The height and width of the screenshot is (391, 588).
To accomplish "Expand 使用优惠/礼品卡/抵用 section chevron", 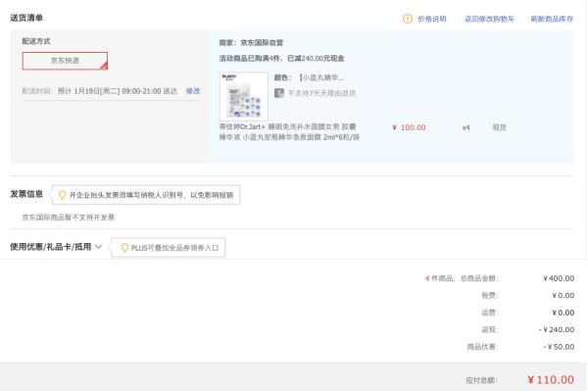I will click(99, 247).
